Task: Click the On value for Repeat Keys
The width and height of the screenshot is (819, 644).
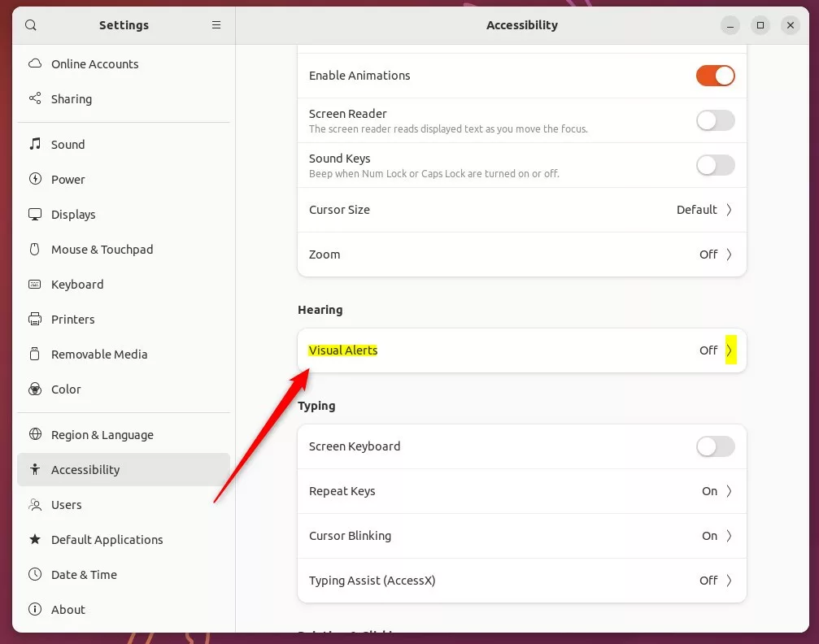Action: 709,491
